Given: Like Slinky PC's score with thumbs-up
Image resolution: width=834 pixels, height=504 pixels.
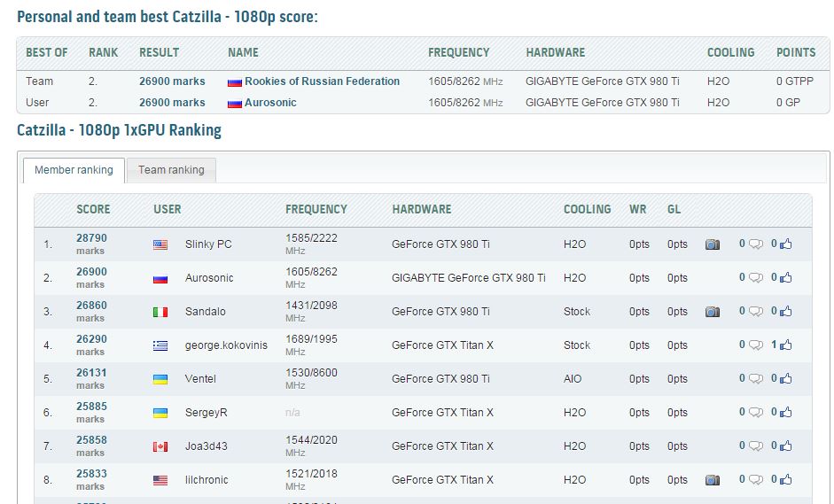Looking at the screenshot, I should pos(785,244).
